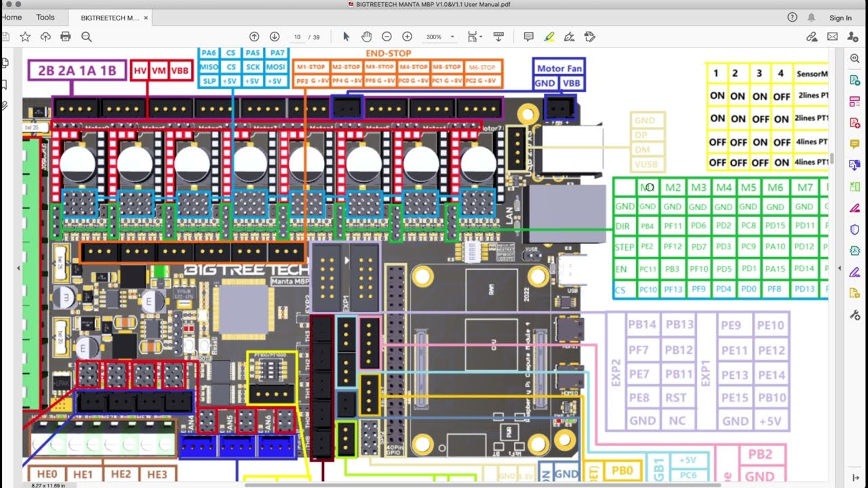Click the Motor Fan label
The image size is (868, 488).
(x=559, y=68)
